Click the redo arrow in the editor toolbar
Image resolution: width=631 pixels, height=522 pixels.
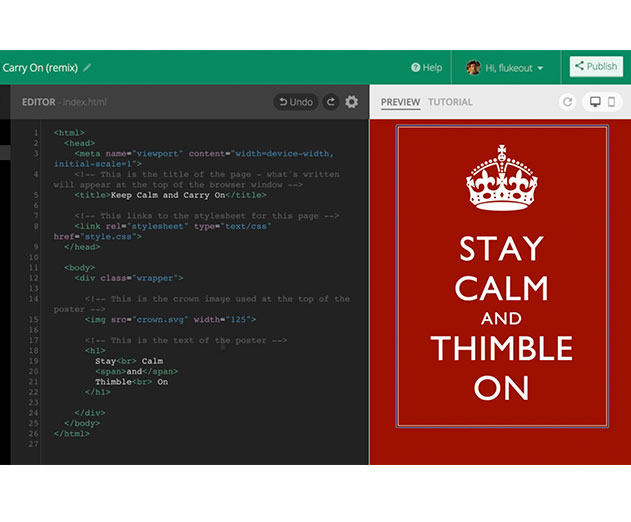pyautogui.click(x=331, y=102)
